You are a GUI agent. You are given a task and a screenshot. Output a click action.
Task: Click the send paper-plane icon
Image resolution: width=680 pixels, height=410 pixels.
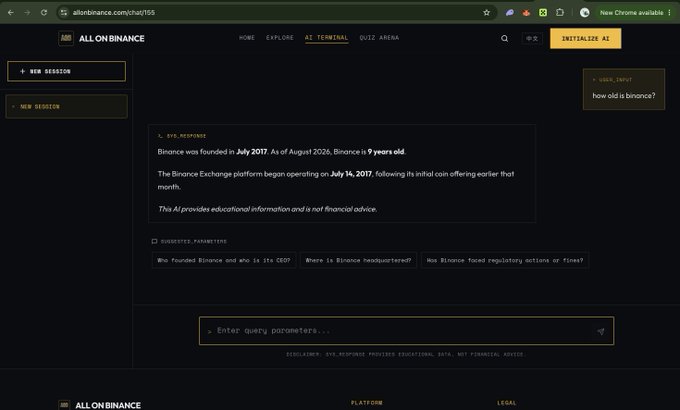pos(601,331)
